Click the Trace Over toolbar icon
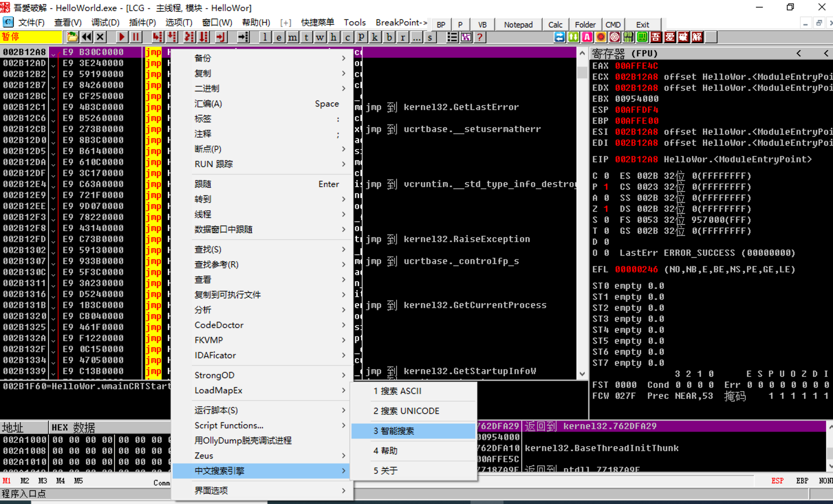The image size is (833, 504). click(x=204, y=37)
